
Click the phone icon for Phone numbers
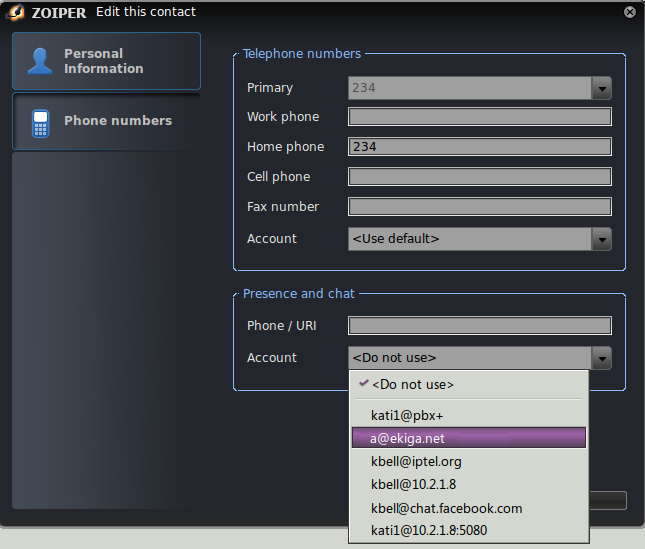coord(40,122)
